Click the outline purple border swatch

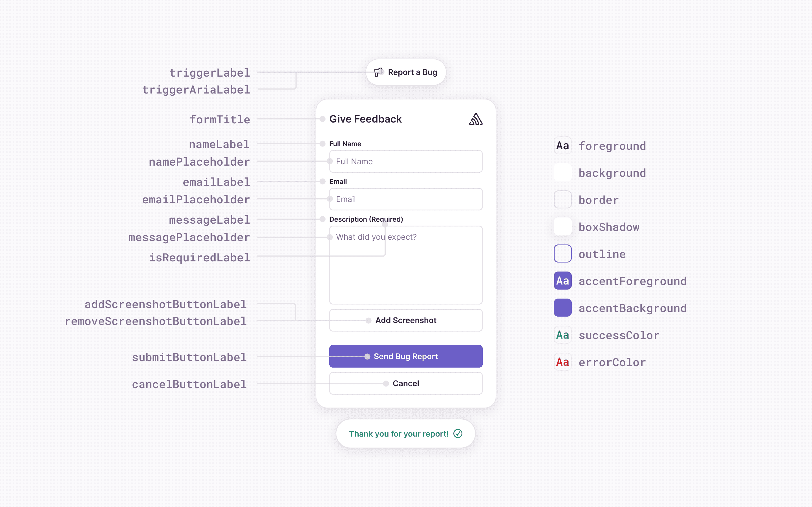click(562, 253)
